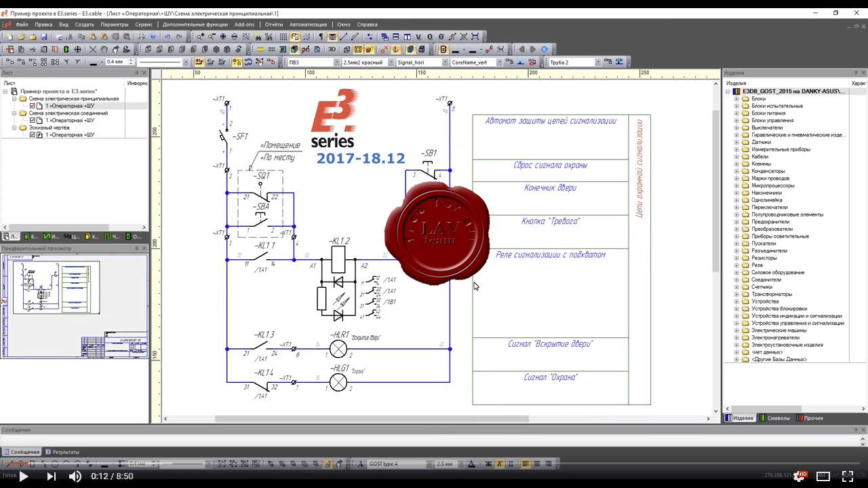Open the line style dropdown
This screenshot has width=868, height=488.
coord(186,62)
